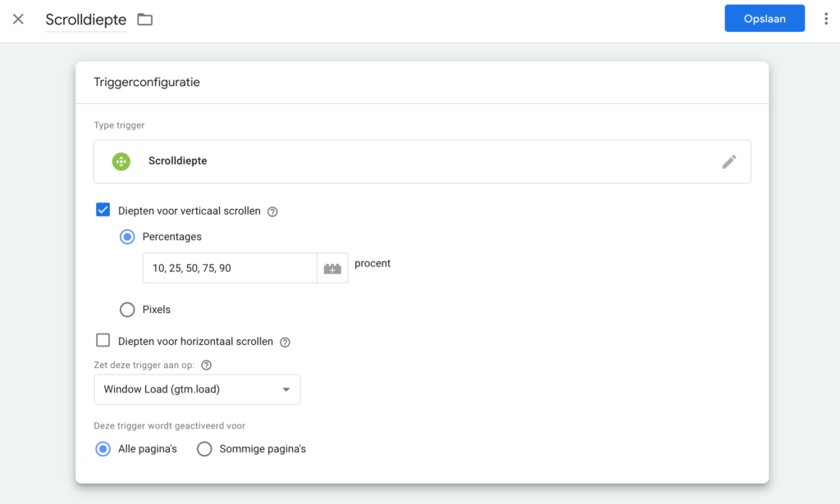Expand the Window Load (gtm.load) dropdown

(x=197, y=389)
